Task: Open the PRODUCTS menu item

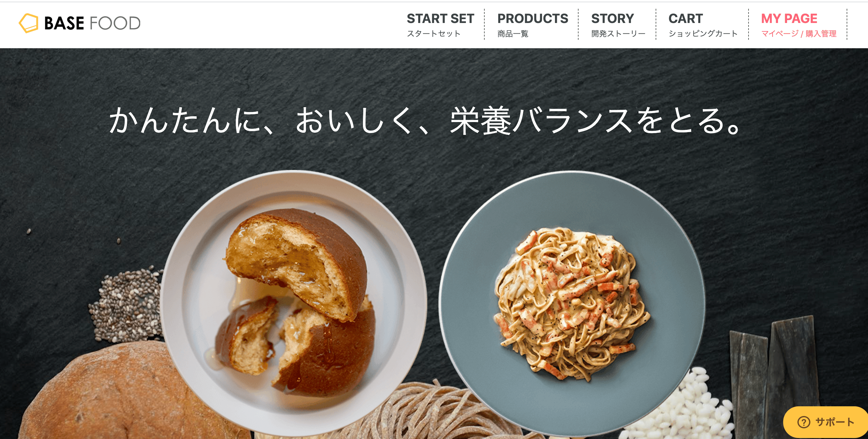Action: [x=533, y=18]
